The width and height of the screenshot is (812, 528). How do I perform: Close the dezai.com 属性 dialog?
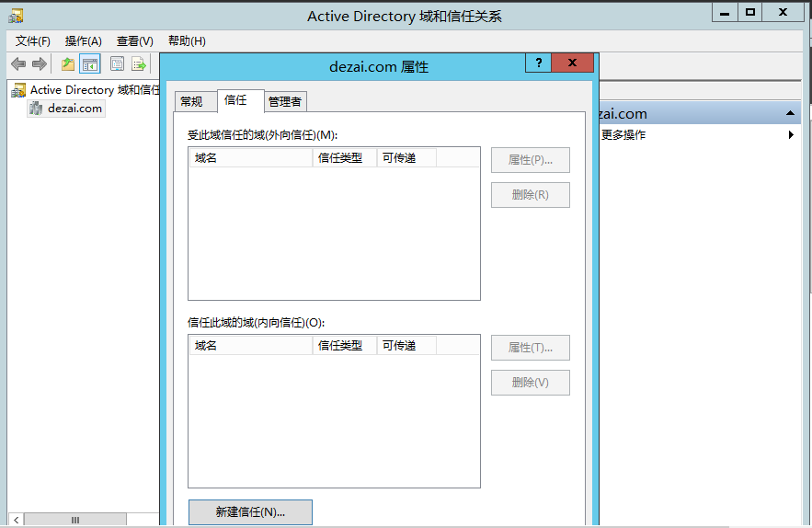572,63
